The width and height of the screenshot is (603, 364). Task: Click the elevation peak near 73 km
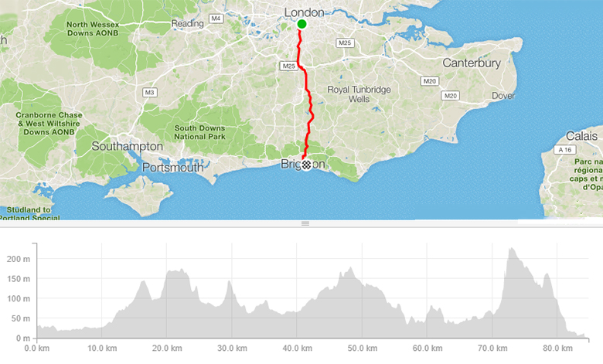[x=512, y=250]
